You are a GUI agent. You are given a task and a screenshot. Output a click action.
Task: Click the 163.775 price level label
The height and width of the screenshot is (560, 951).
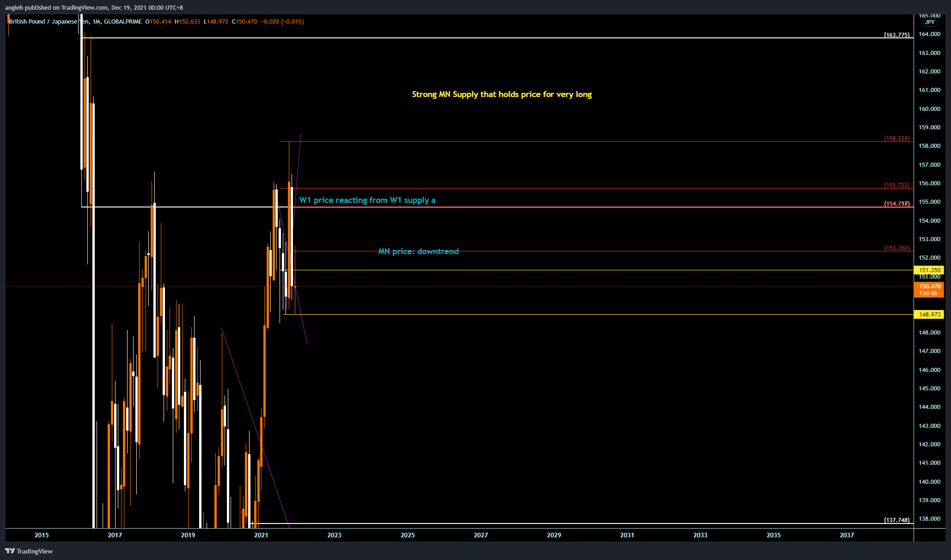click(896, 35)
